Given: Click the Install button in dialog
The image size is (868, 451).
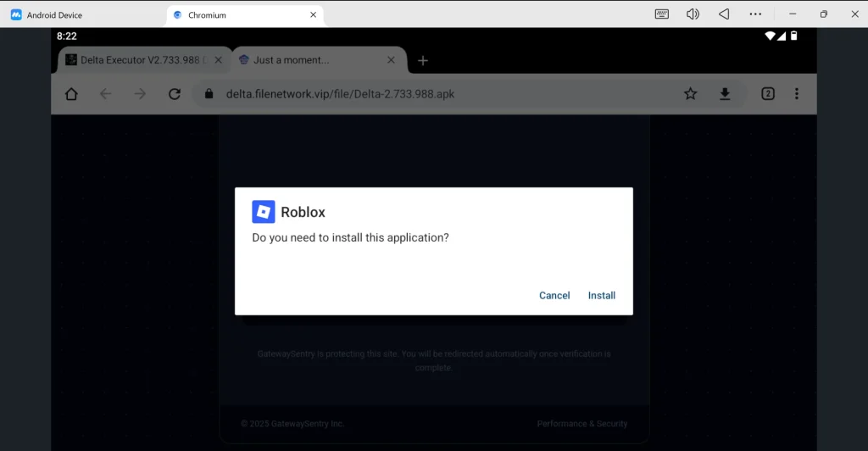Looking at the screenshot, I should [x=601, y=296].
